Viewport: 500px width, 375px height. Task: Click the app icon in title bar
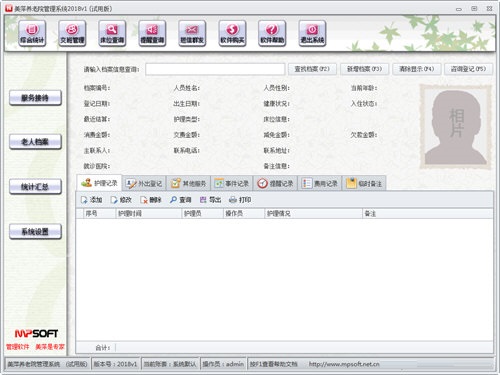tap(9, 8)
